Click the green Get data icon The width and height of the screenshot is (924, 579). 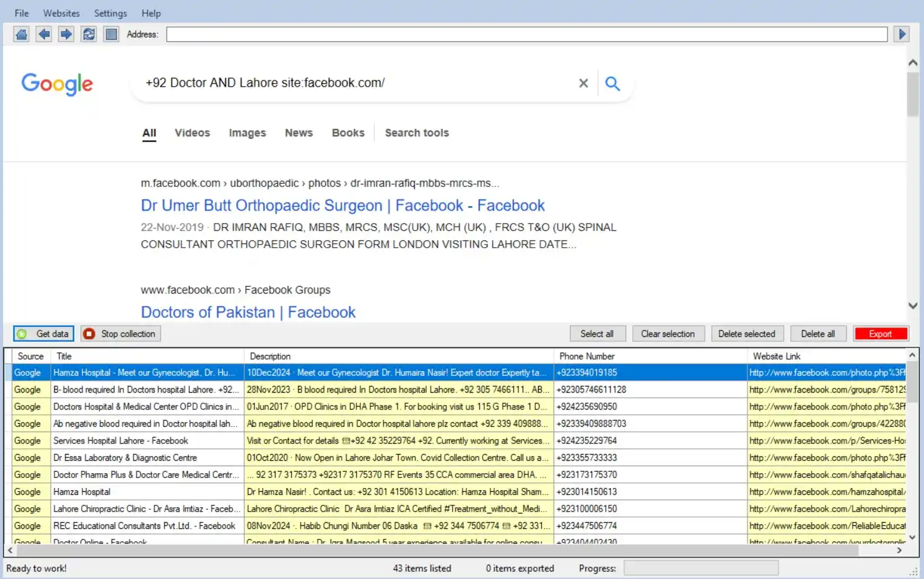tap(22, 334)
